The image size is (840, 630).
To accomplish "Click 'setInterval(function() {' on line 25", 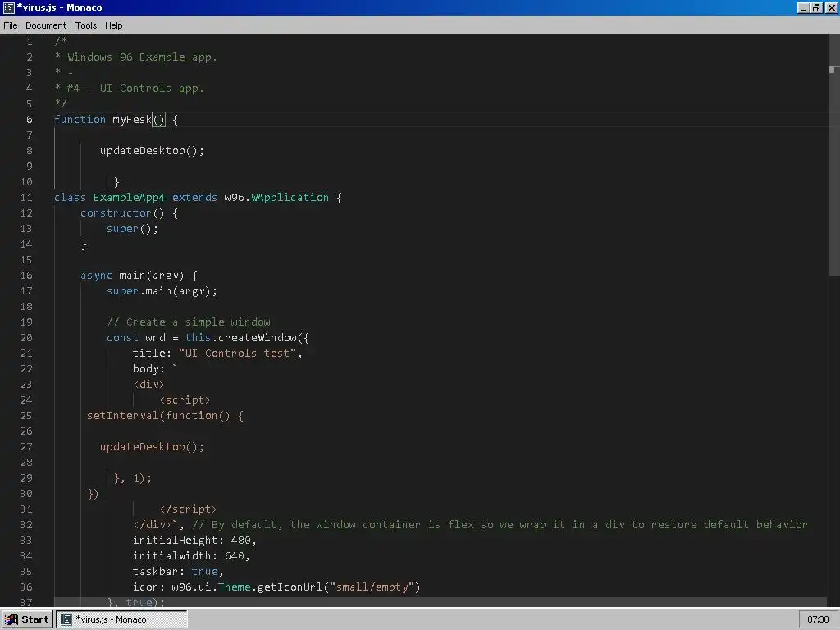I will [165, 416].
